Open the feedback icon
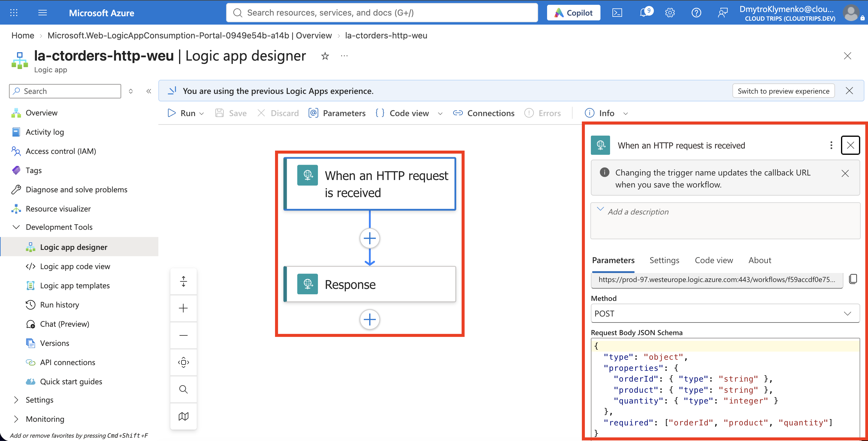Viewport: 868px width, 441px height. click(x=722, y=13)
